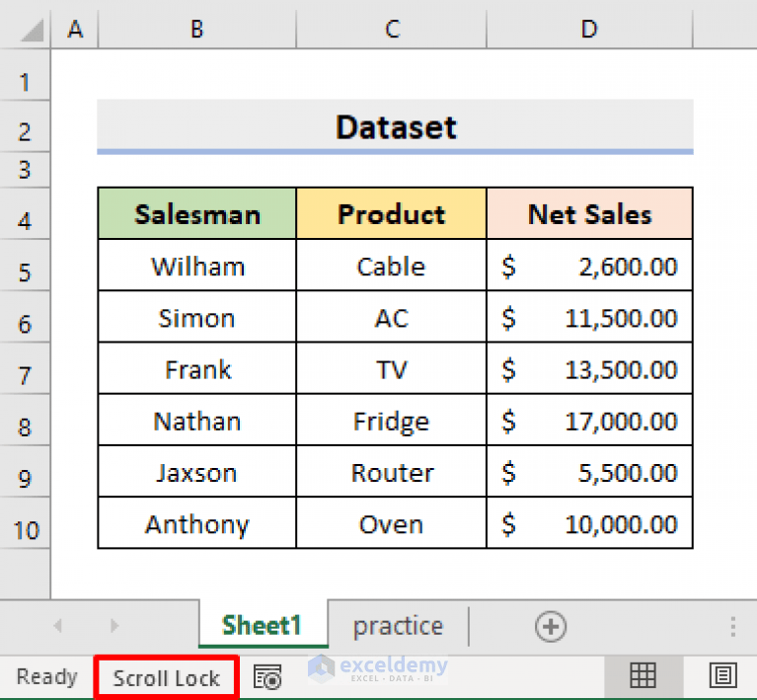This screenshot has width=757, height=700.
Task: Click the Select All corner triangle
Action: click(33, 30)
